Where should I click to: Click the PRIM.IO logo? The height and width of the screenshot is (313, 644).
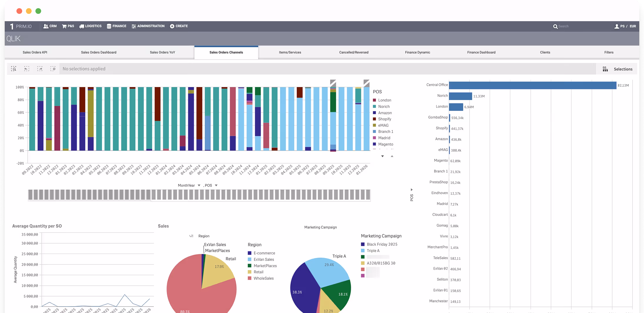click(21, 26)
